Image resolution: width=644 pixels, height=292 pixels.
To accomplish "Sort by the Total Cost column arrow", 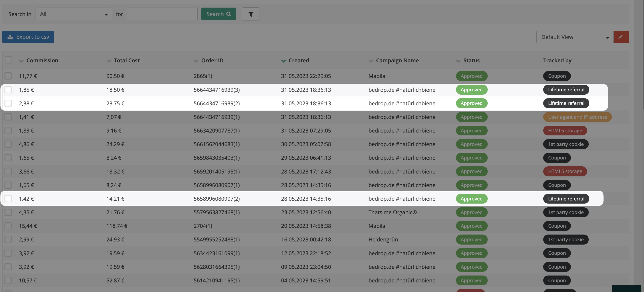I will tap(109, 61).
